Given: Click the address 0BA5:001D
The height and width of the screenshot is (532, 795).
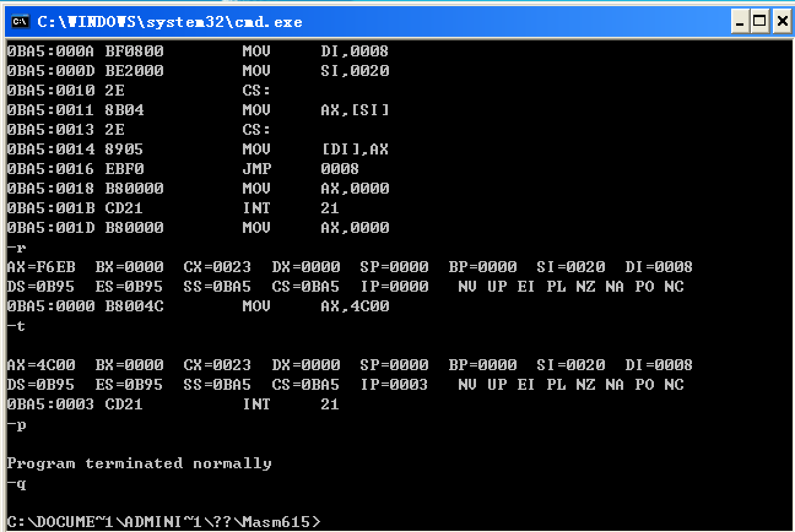Looking at the screenshot, I should [x=51, y=227].
